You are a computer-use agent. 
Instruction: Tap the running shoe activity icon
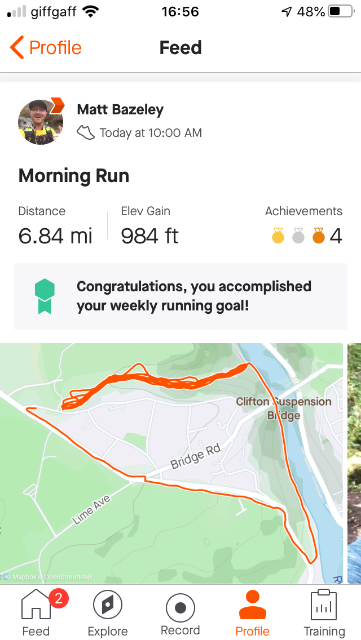[x=86, y=133]
